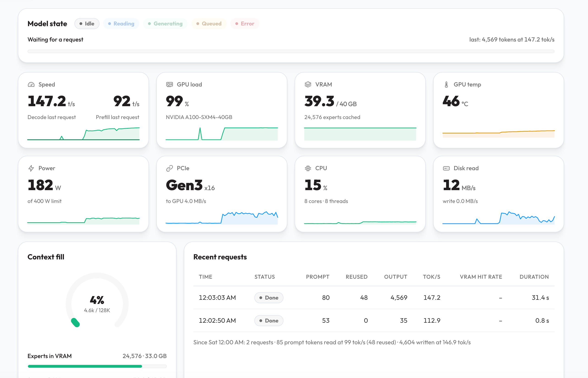588x378 pixels.
Task: Click the GPU load sparkline chart
Action: [x=222, y=133]
